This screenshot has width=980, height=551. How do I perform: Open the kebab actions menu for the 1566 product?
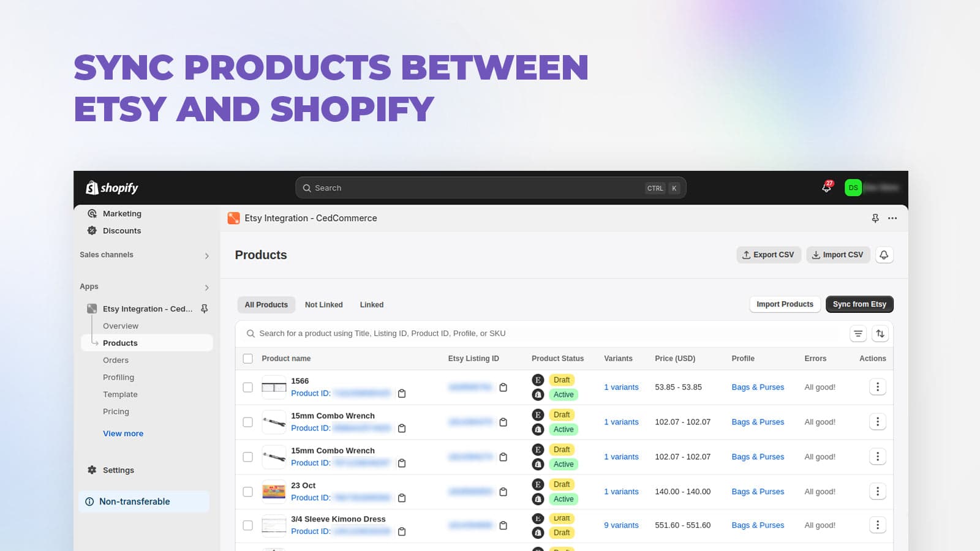[878, 387]
